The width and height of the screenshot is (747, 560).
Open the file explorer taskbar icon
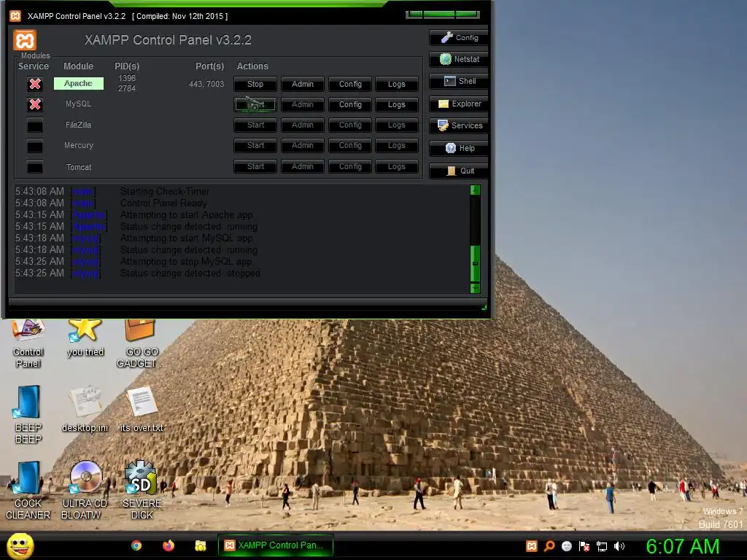pos(200,545)
